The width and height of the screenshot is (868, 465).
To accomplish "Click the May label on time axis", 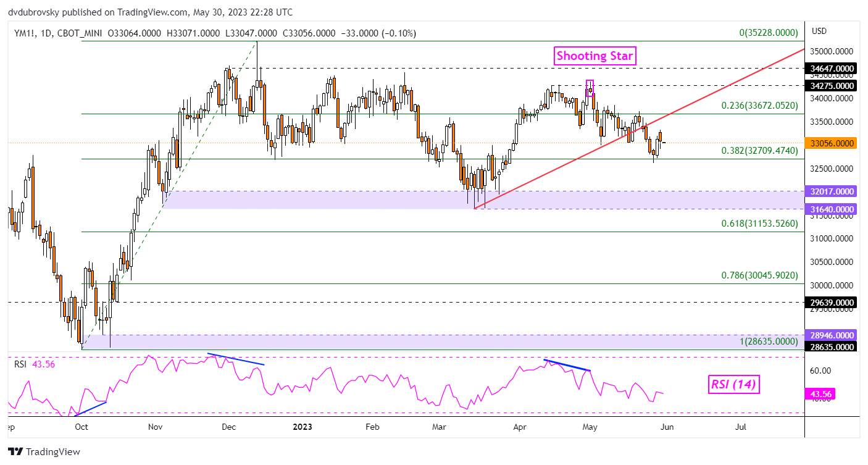I will point(591,427).
